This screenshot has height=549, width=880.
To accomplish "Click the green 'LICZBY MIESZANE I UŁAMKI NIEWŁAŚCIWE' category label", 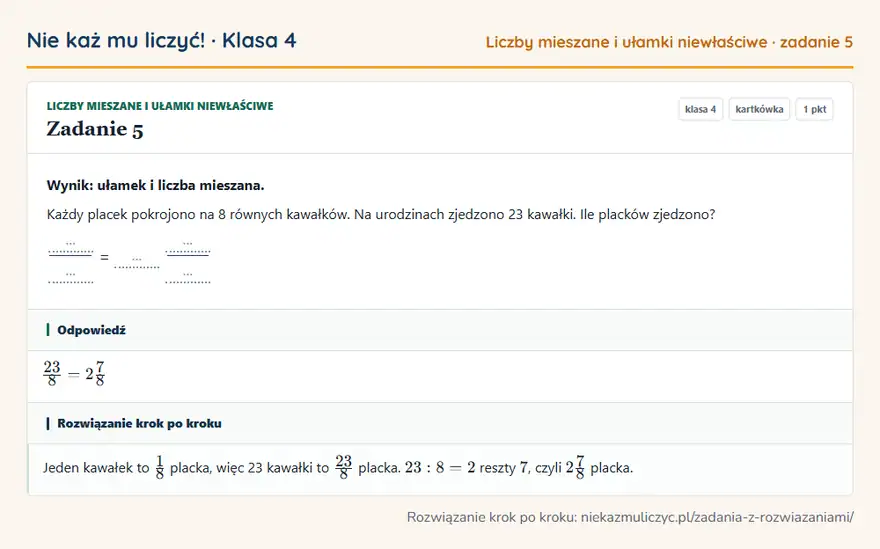I will 160,106.
